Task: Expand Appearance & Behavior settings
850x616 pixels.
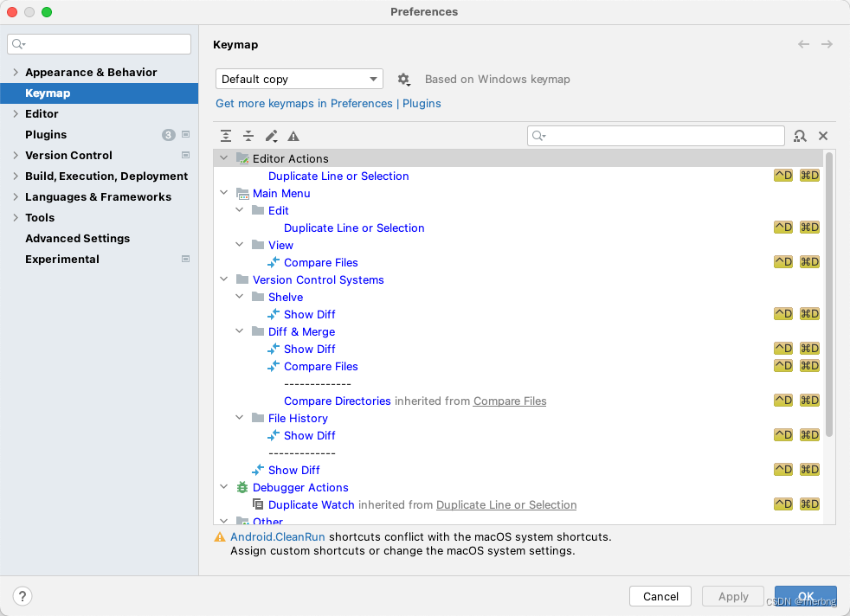Action: (16, 72)
